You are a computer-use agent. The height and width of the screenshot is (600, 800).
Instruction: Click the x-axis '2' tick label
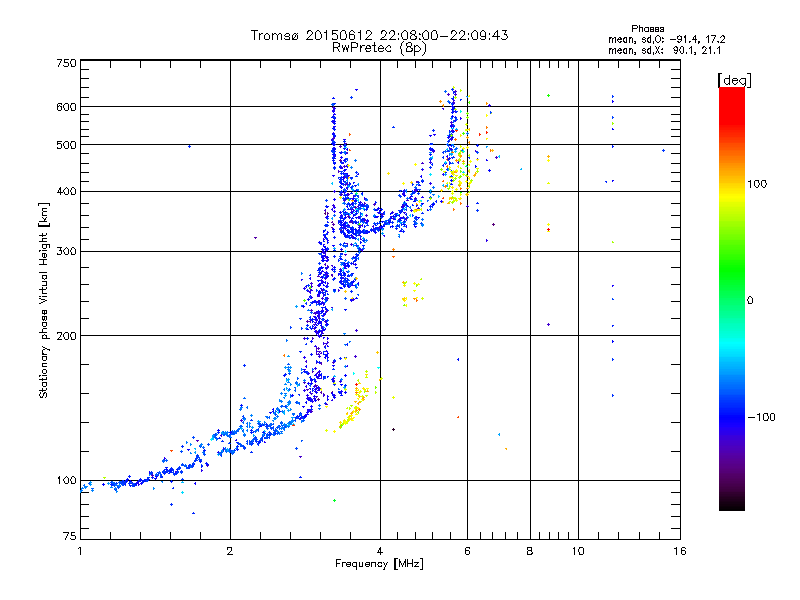(x=230, y=551)
